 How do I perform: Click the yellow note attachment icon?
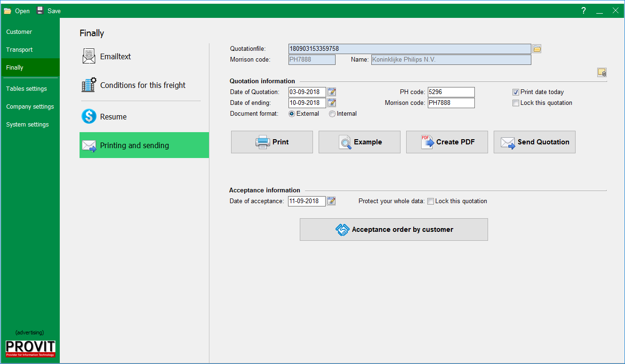coord(602,72)
